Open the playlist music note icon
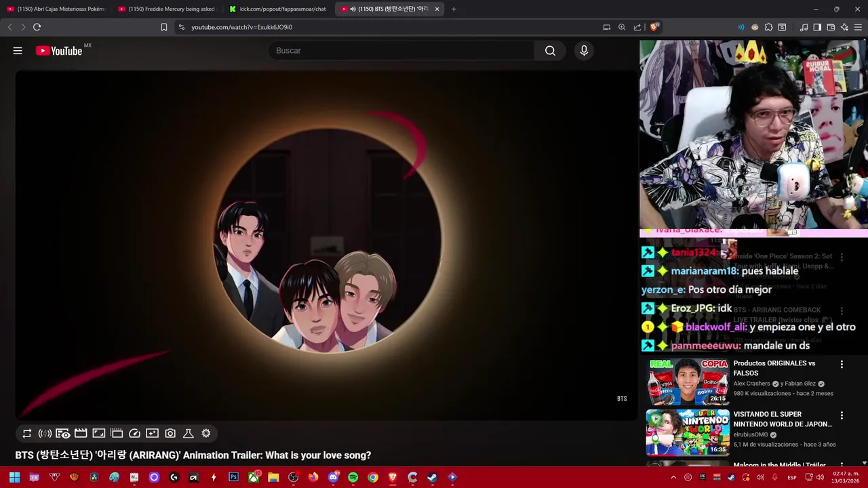Viewport: 868px width, 488px height. [804, 27]
